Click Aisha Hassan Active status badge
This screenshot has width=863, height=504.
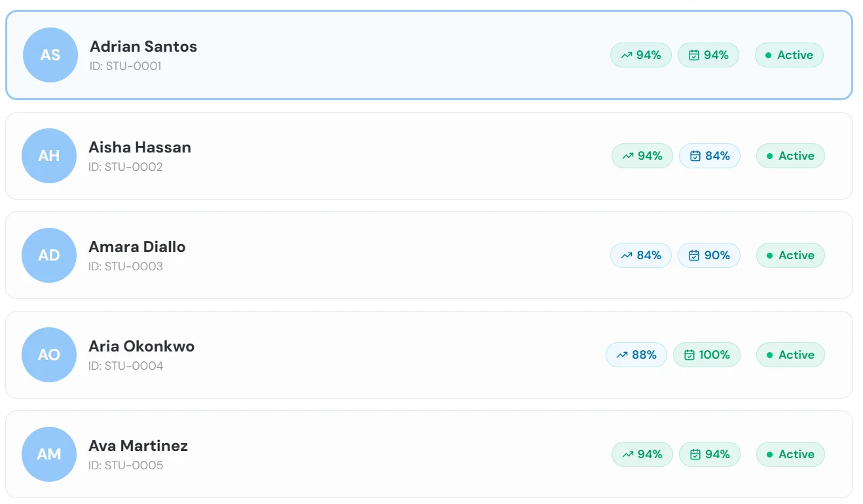[x=790, y=156]
